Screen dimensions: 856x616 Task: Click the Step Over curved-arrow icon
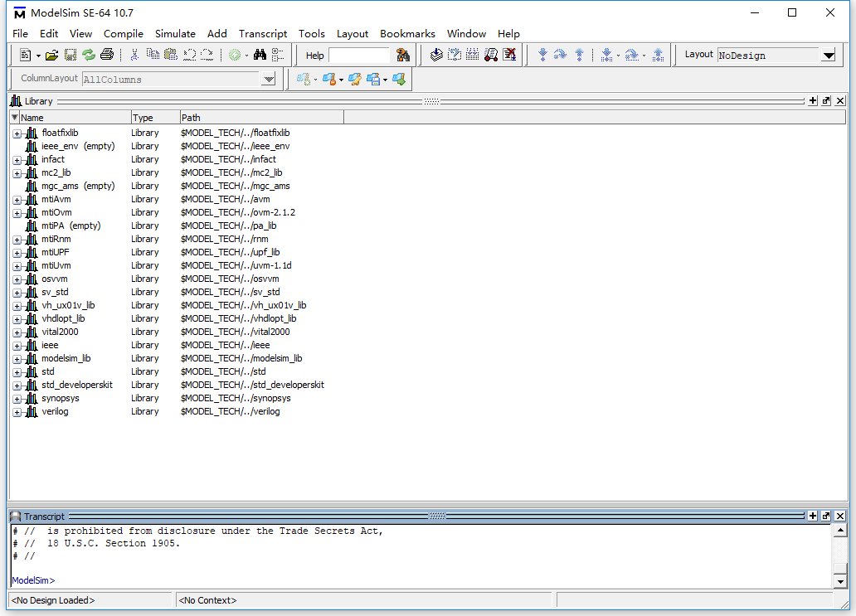point(560,55)
